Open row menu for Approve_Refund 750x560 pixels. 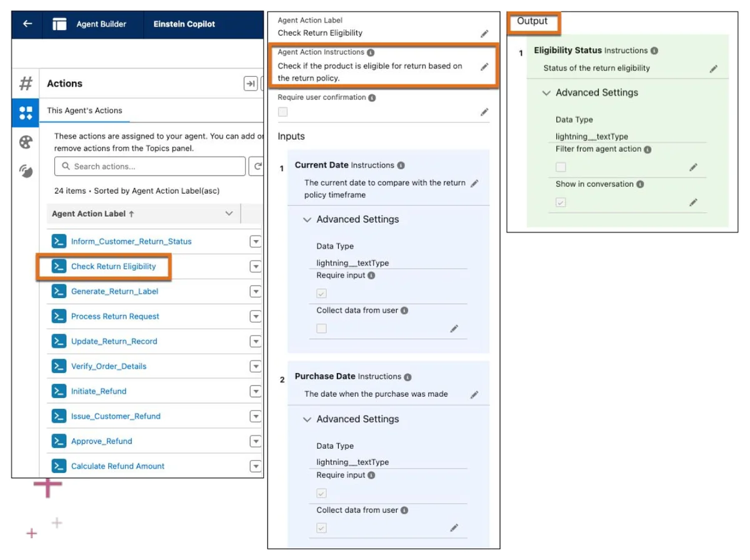click(x=255, y=442)
